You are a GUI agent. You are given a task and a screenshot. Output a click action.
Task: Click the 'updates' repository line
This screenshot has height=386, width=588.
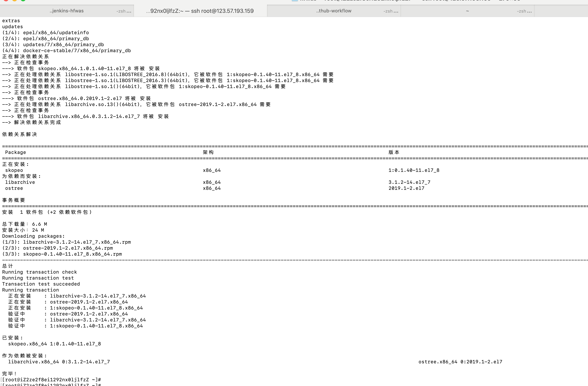[x=13, y=27]
